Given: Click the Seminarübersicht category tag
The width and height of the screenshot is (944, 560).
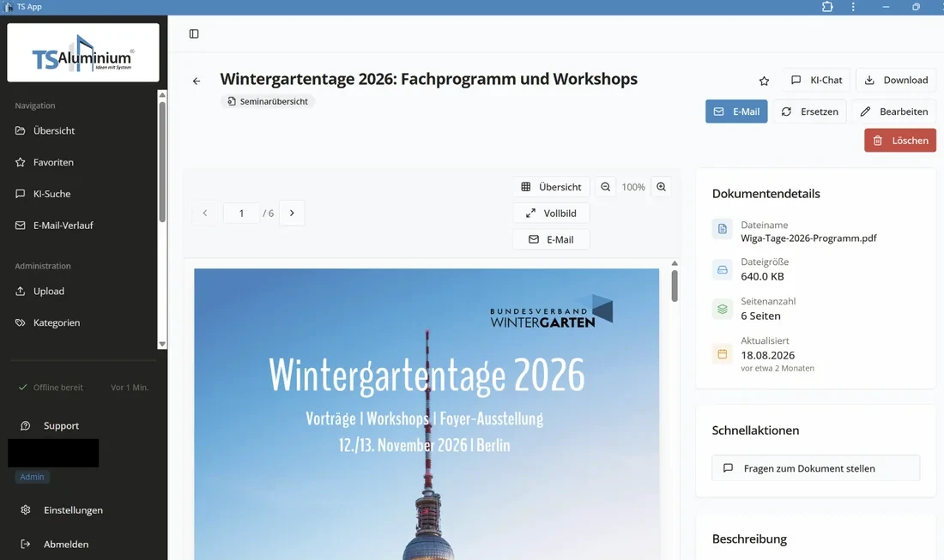Looking at the screenshot, I should click(x=268, y=102).
